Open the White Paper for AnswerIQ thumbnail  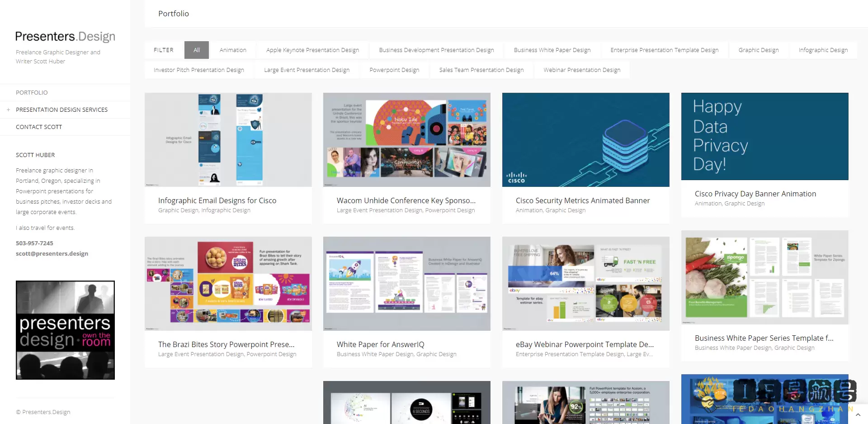coord(407,284)
